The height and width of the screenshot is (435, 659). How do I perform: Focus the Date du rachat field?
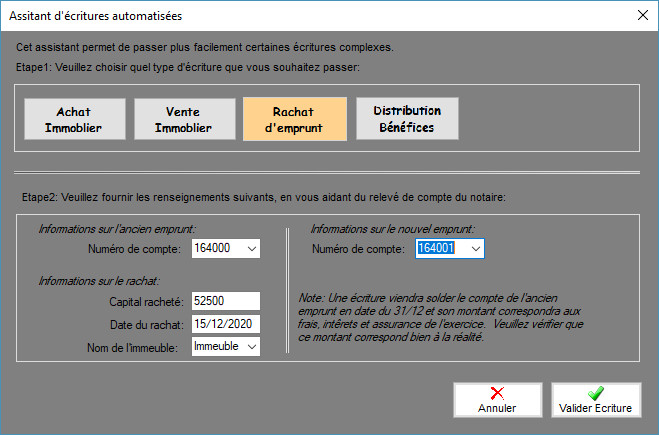225,323
